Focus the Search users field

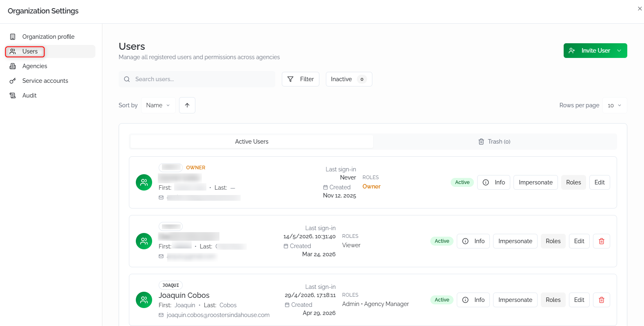[x=197, y=79]
